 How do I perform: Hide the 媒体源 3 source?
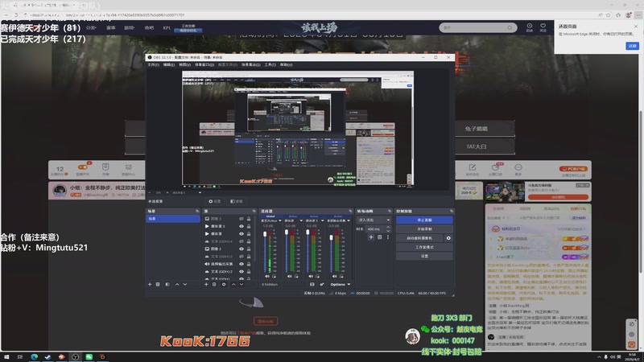click(x=242, y=226)
